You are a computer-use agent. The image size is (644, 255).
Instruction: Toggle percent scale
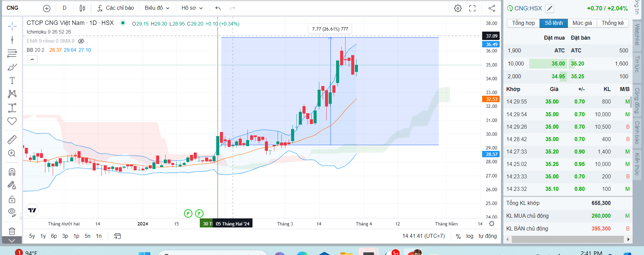[458, 236]
